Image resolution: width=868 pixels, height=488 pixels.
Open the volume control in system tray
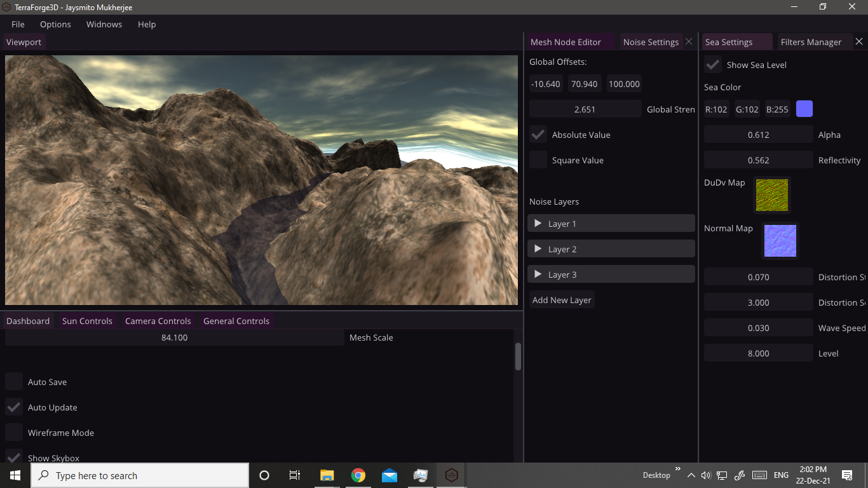click(x=705, y=475)
